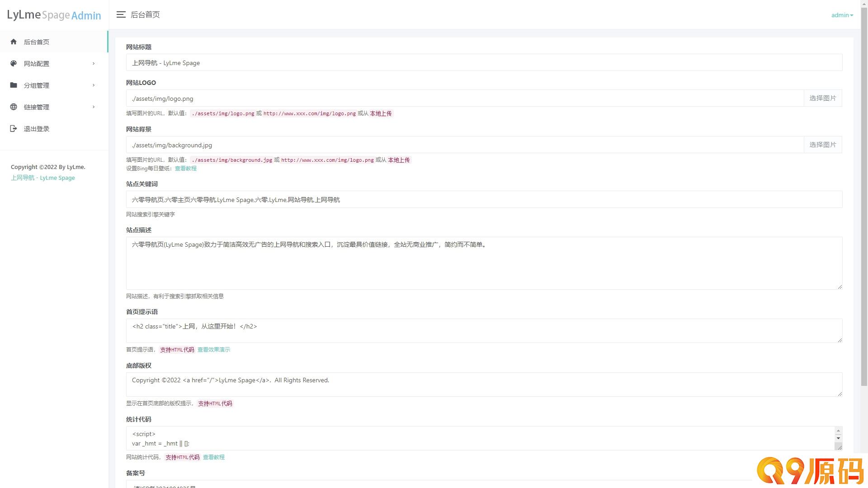Focus the 网站LOGO path input

(465, 98)
